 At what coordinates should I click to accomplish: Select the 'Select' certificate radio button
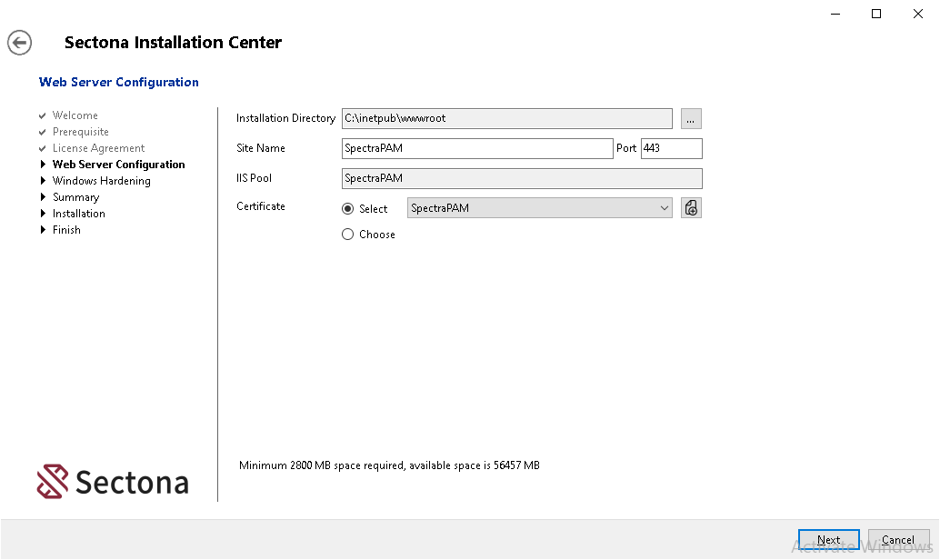[347, 209]
